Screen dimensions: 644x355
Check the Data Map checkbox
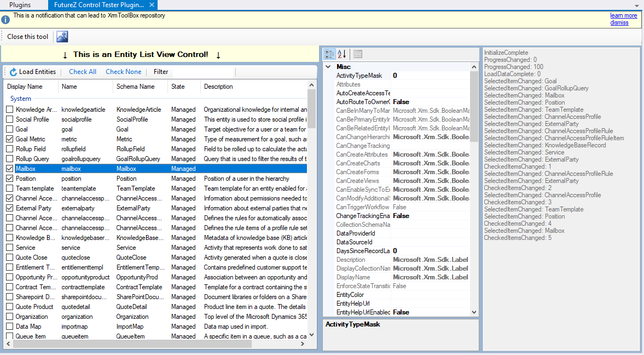[10, 327]
